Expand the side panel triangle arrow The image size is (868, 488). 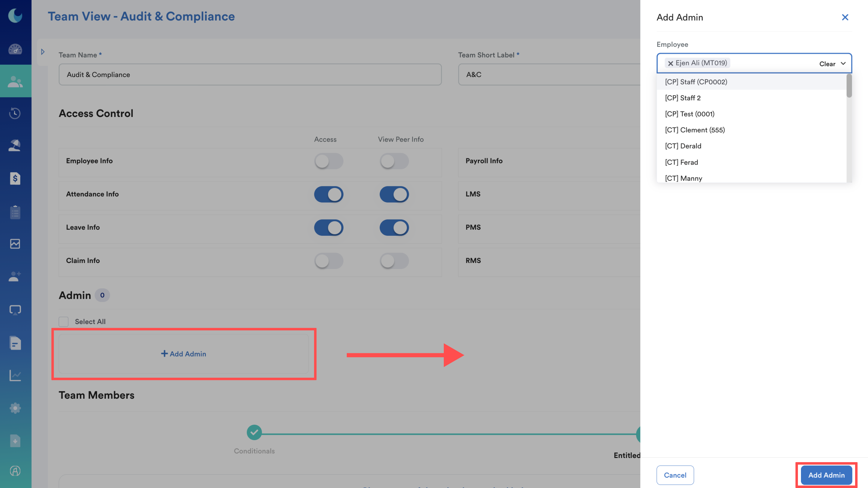pos(43,52)
